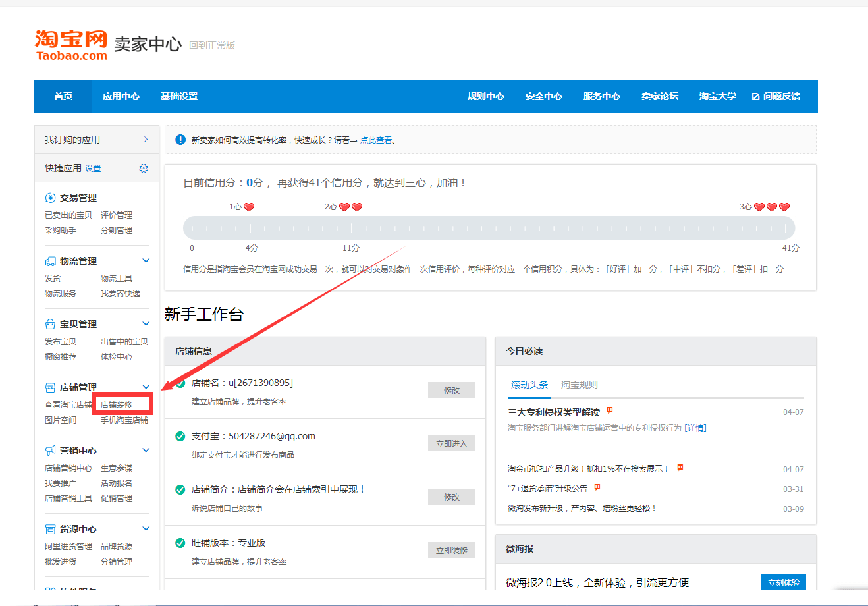868x606 pixels.
Task: Click 立即进入 button for 支付宝
Action: pos(452,443)
